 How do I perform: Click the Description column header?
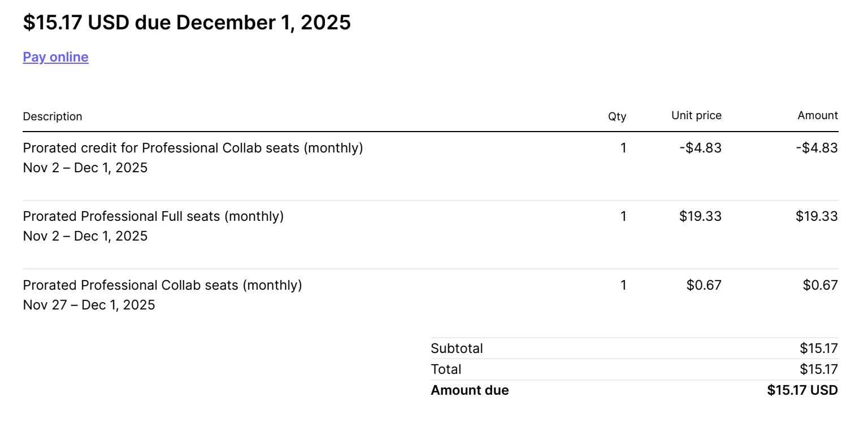53,116
